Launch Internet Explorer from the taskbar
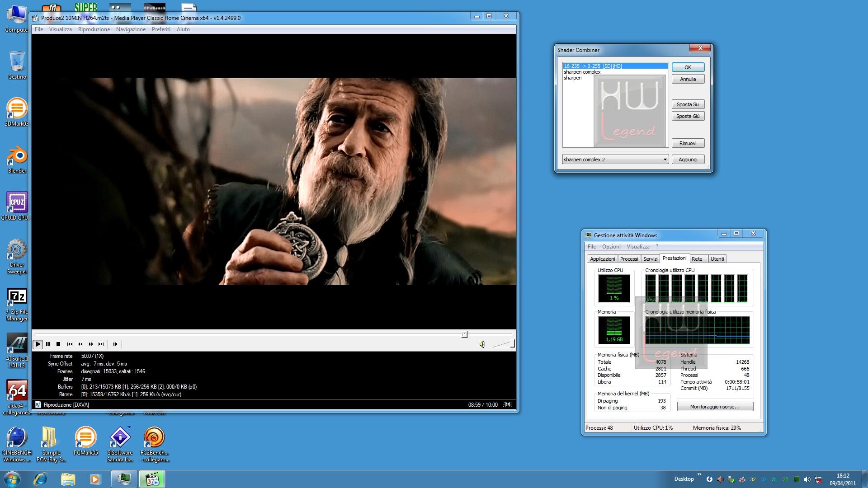The width and height of the screenshot is (868, 488). click(x=40, y=479)
